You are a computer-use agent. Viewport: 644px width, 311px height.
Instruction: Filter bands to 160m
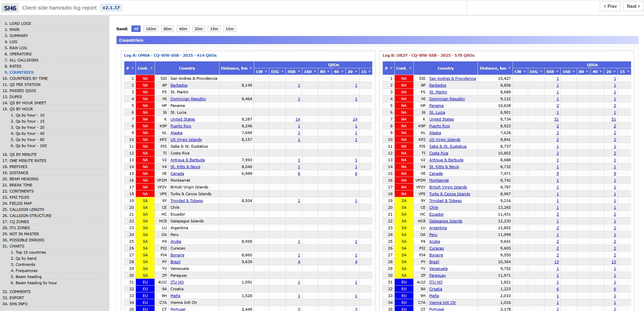tap(151, 29)
